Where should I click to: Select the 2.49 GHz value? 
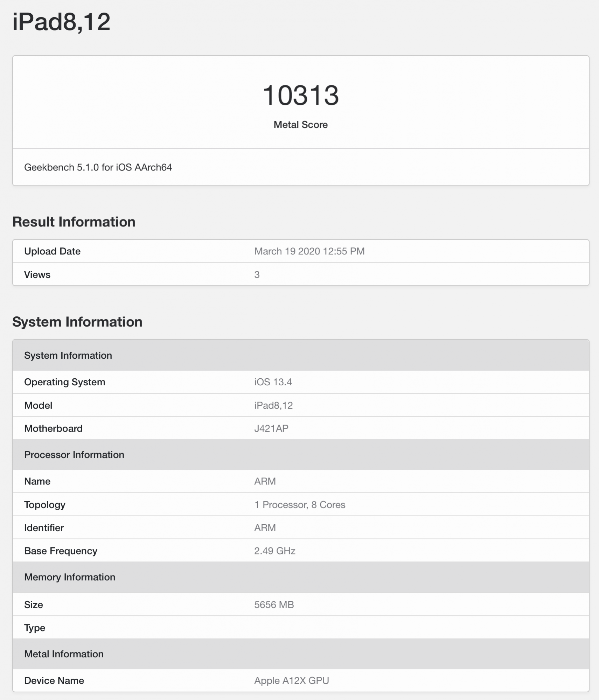pyautogui.click(x=275, y=551)
